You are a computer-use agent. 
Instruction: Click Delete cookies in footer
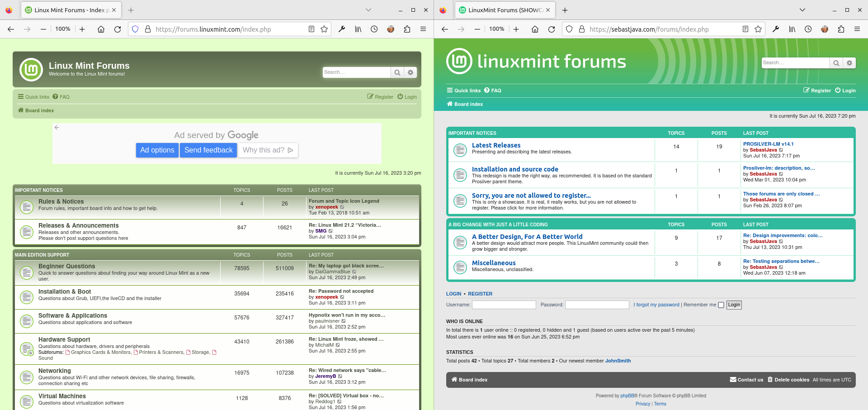pyautogui.click(x=788, y=380)
